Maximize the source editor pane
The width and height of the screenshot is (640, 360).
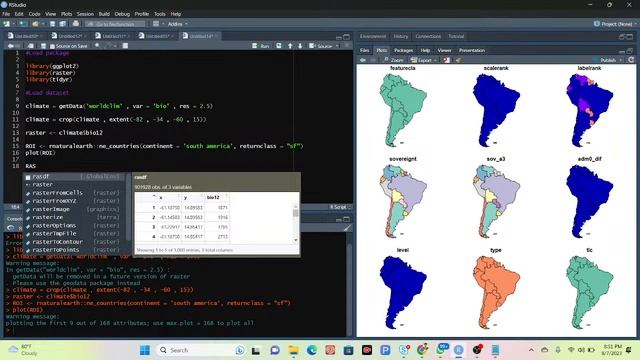[x=347, y=37]
